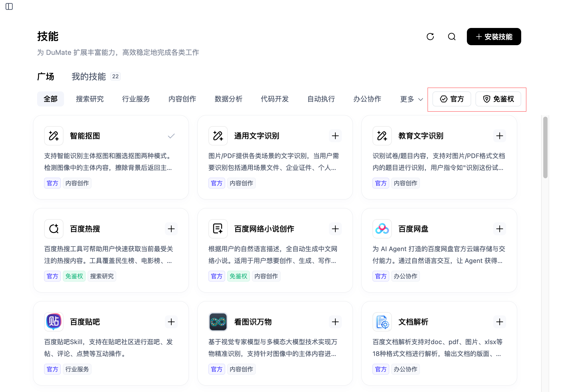The image size is (561, 392).
Task: Add the 看图识万物 skill with plus
Action: (335, 322)
